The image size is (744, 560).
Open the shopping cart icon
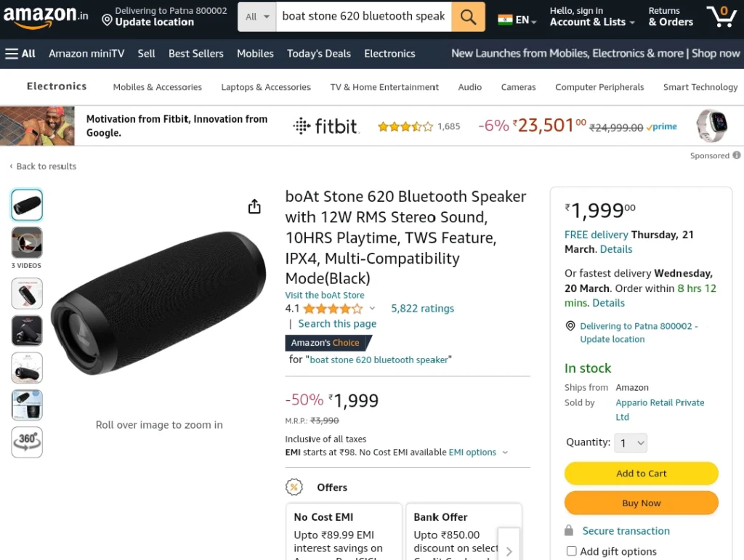(x=721, y=17)
